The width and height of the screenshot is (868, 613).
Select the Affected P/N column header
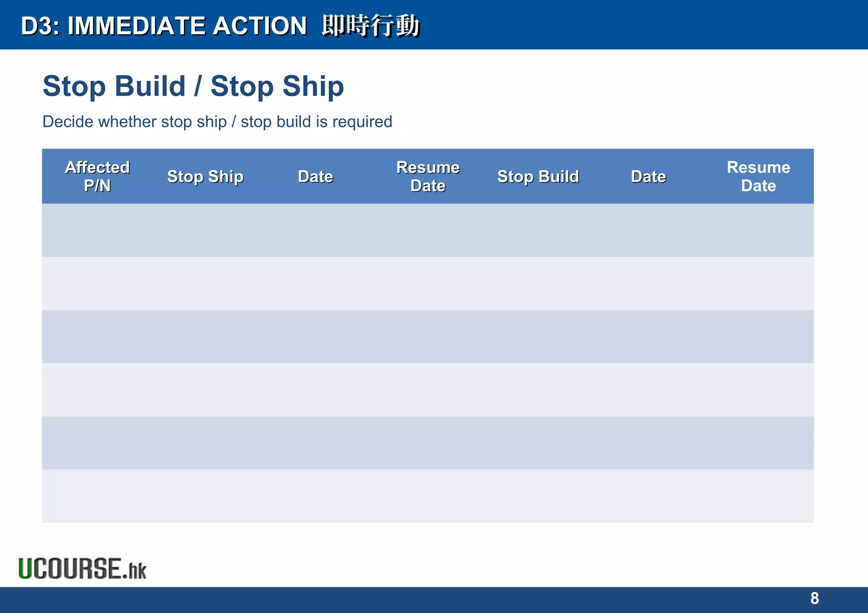tap(97, 176)
